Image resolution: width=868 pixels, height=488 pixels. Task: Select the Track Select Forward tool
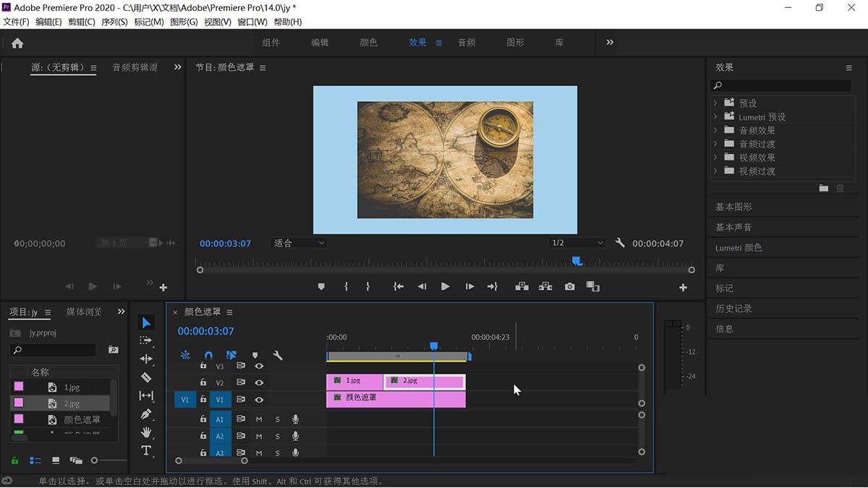[x=146, y=341]
